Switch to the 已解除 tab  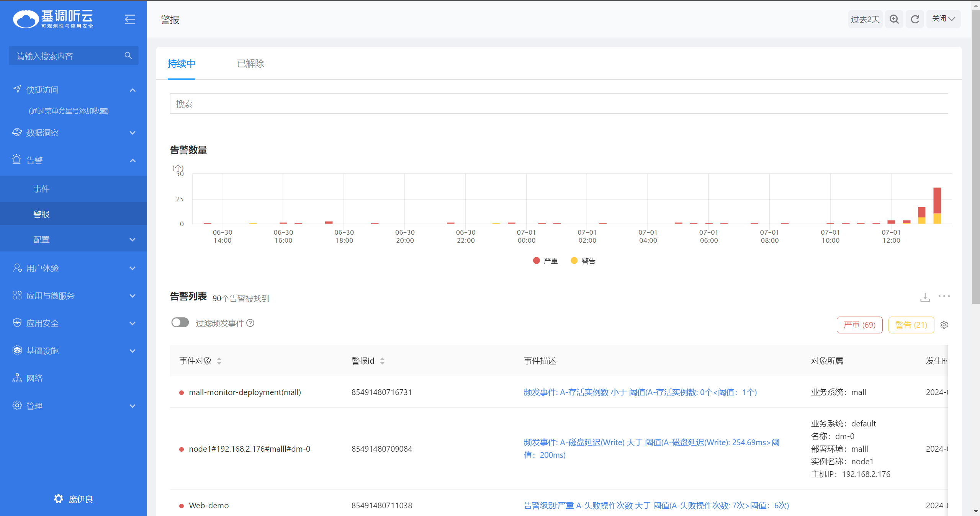[x=250, y=64]
